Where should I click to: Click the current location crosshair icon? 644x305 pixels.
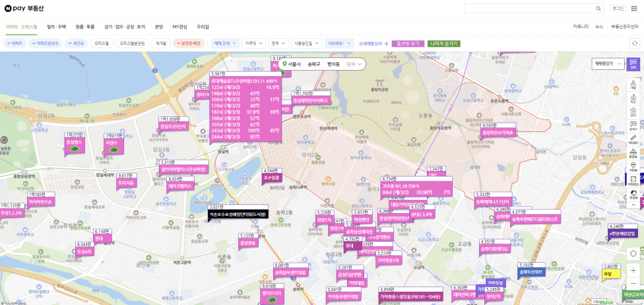pos(633,253)
